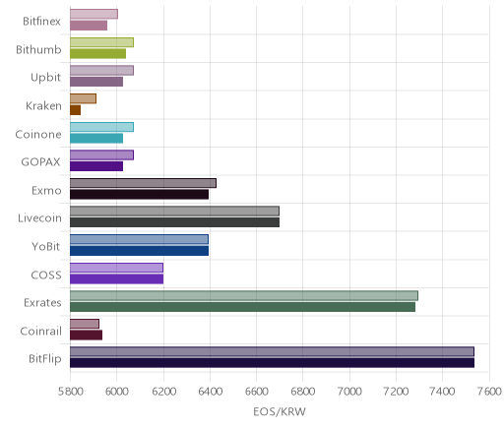Click the GOPAX label
This screenshot has width=504, height=429.
click(40, 162)
